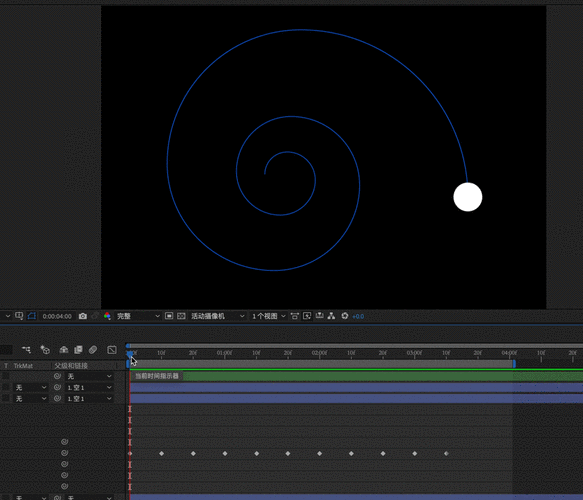Expand the 1个视图 view layout dropdown
Viewport: 583px width, 500px height.
[x=268, y=316]
